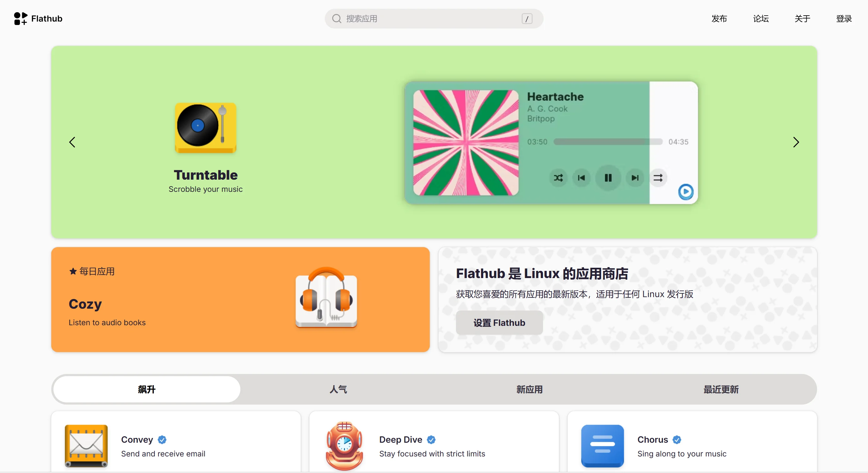Click the 03:50 elapsed time
This screenshot has height=473, width=868.
pyautogui.click(x=537, y=142)
